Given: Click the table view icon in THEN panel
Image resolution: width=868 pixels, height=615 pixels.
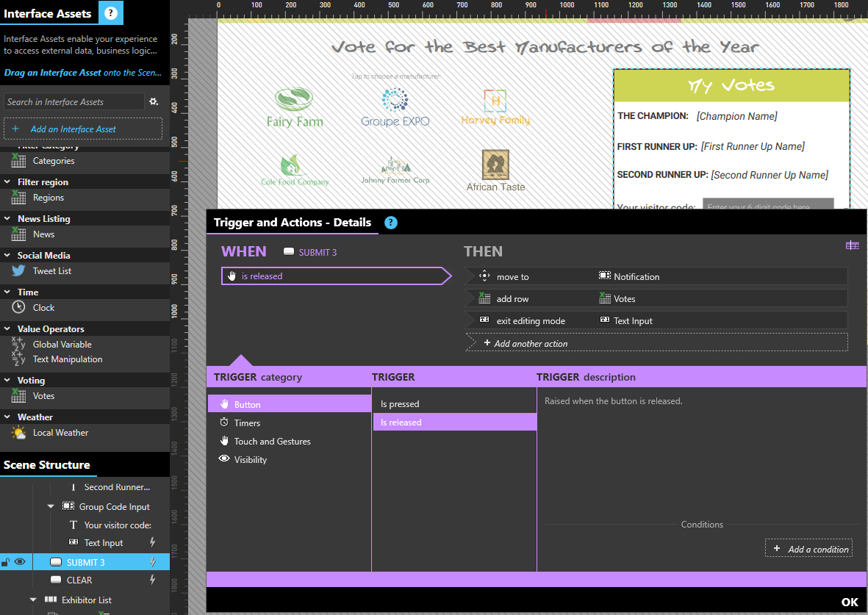Looking at the screenshot, I should coord(852,245).
